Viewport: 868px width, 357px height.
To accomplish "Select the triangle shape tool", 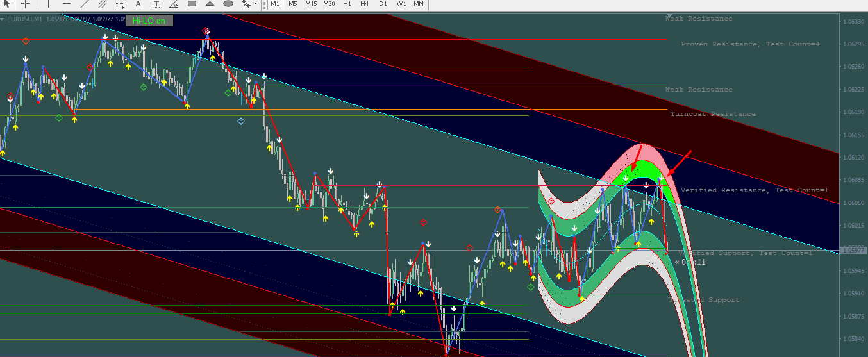I will tap(210, 4).
